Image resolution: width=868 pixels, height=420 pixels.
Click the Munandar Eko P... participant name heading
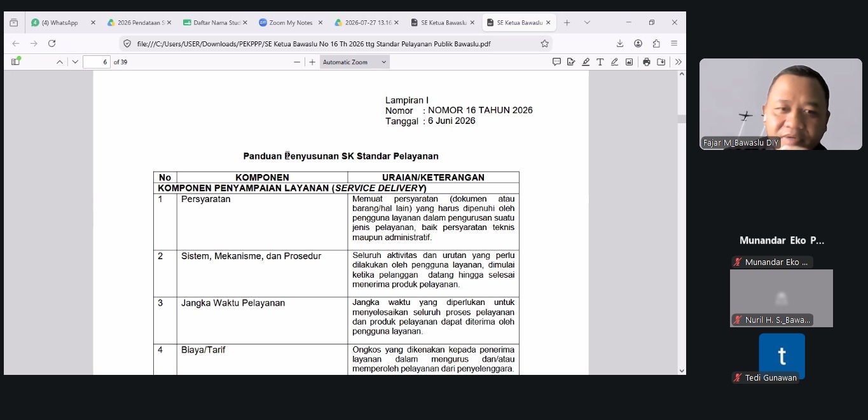(x=782, y=241)
